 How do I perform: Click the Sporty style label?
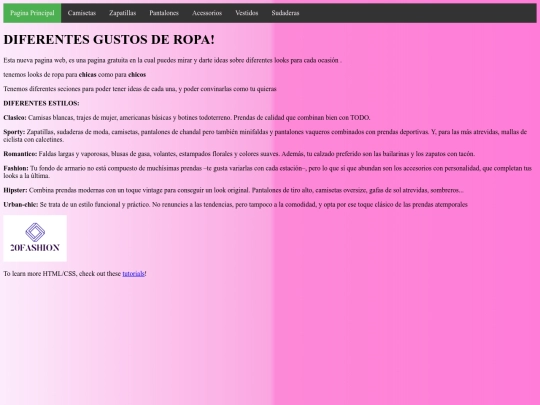14,132
